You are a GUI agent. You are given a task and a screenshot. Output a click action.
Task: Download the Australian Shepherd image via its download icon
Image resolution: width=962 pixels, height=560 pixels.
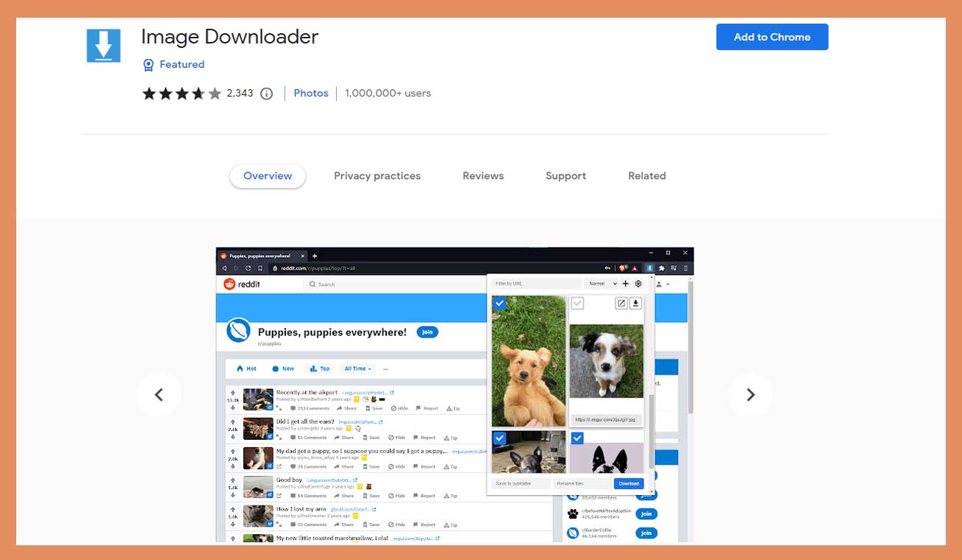[x=635, y=304]
